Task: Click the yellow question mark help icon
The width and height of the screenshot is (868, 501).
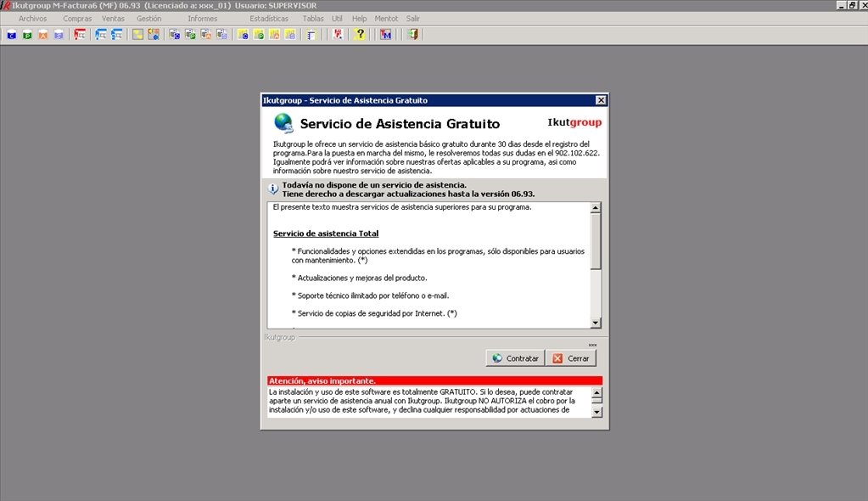Action: 360,34
